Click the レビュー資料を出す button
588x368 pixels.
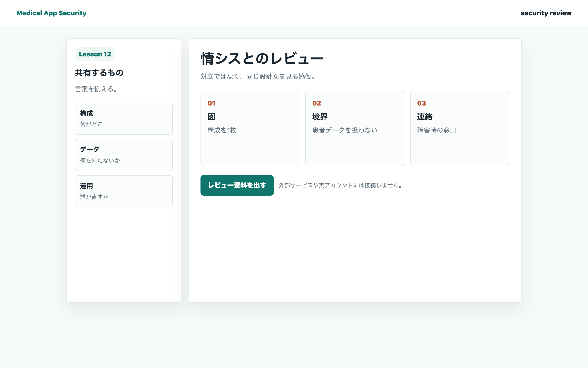[x=237, y=185]
